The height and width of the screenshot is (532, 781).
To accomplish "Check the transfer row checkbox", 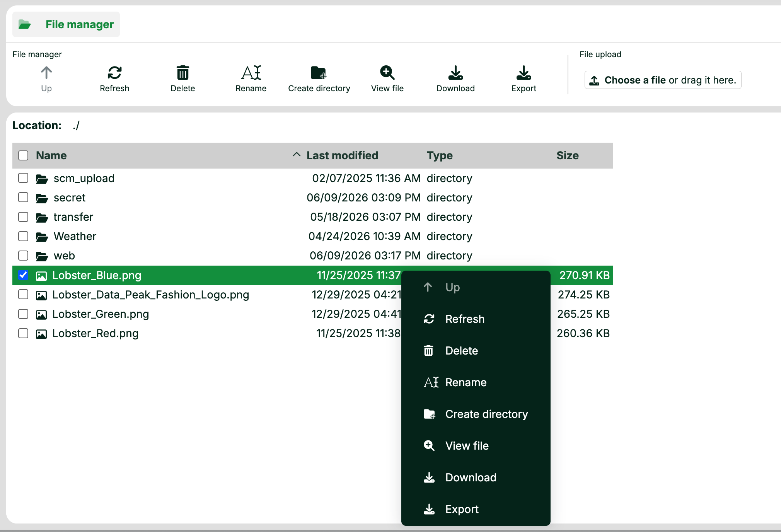I will (23, 217).
